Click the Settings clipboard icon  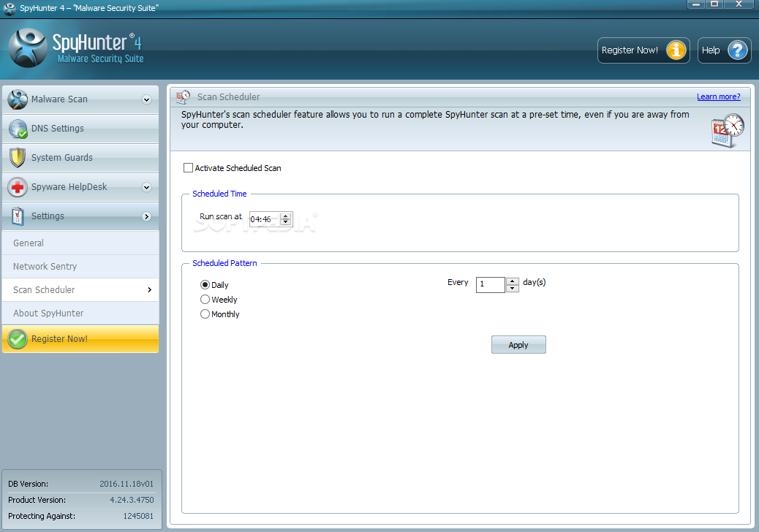18,216
